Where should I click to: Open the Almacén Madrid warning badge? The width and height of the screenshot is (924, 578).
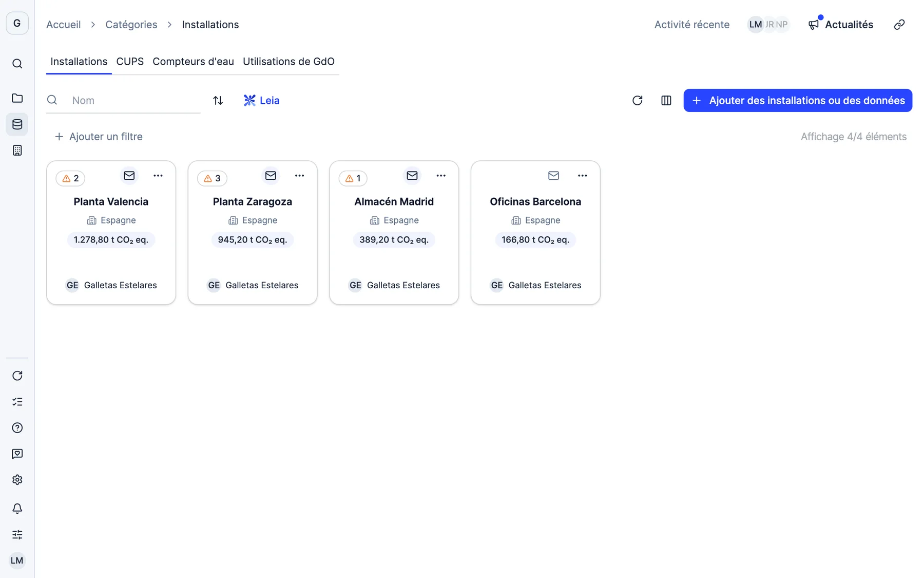353,178
